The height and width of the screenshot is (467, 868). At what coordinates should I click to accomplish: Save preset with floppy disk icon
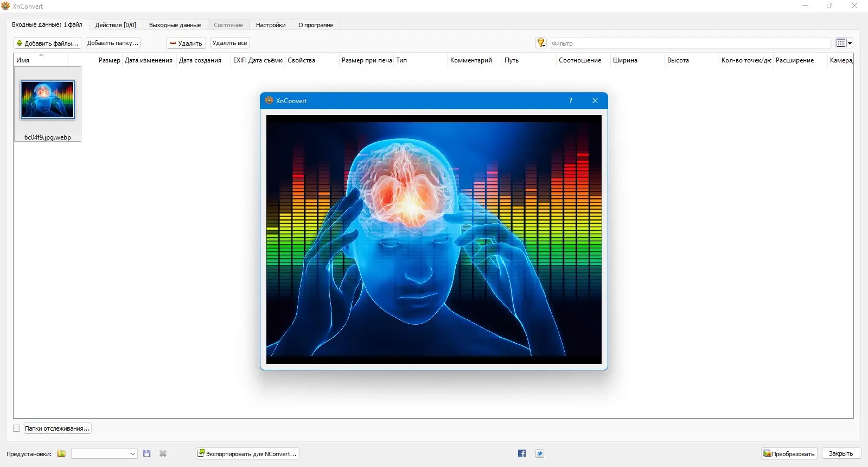146,453
